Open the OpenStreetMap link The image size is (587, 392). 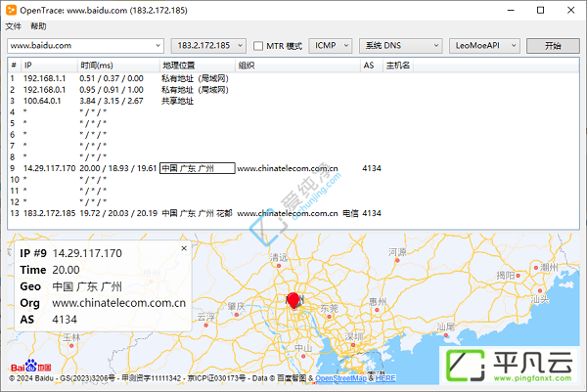(340, 378)
